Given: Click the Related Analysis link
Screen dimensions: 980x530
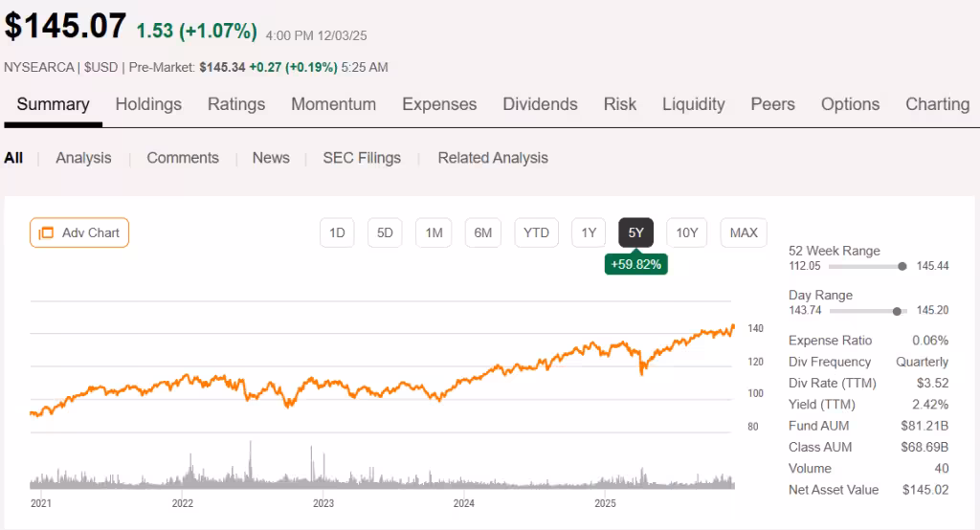Looking at the screenshot, I should pyautogui.click(x=493, y=158).
